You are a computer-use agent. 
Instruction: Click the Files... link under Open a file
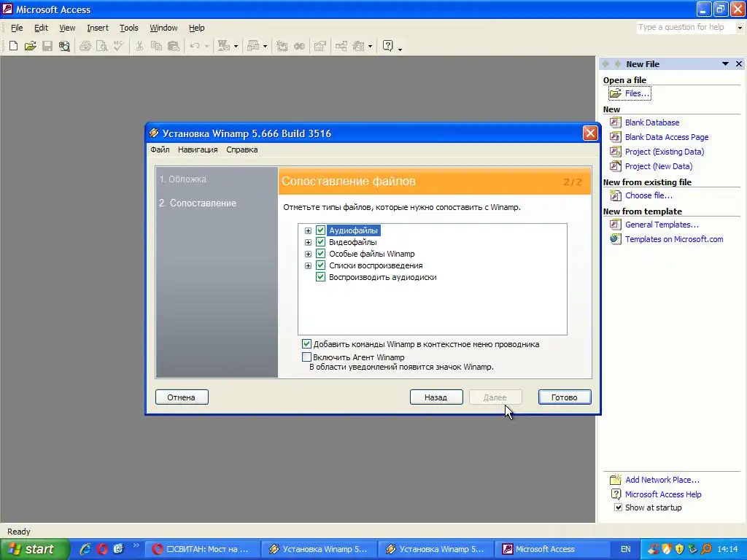click(x=637, y=93)
